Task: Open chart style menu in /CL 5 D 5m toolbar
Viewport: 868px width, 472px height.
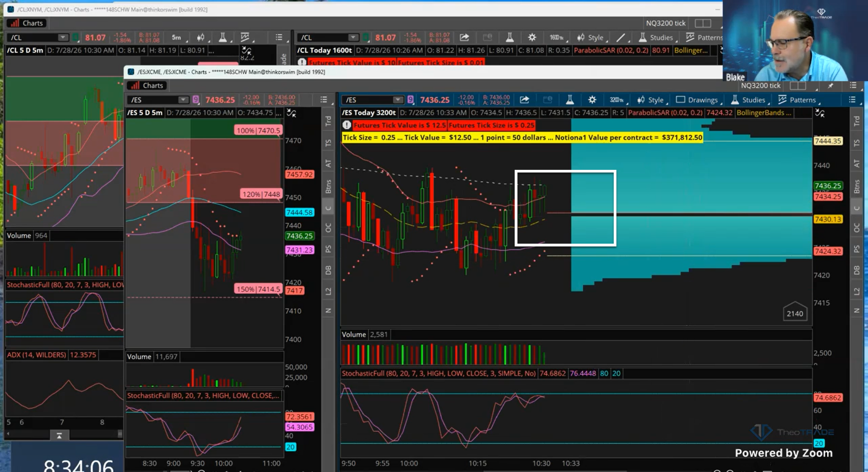Action: pos(200,37)
